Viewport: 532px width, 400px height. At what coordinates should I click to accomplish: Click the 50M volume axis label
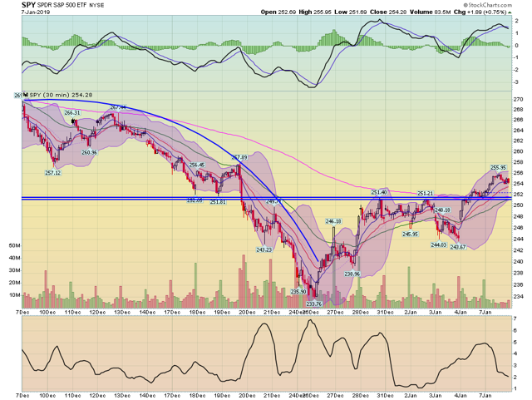14,245
